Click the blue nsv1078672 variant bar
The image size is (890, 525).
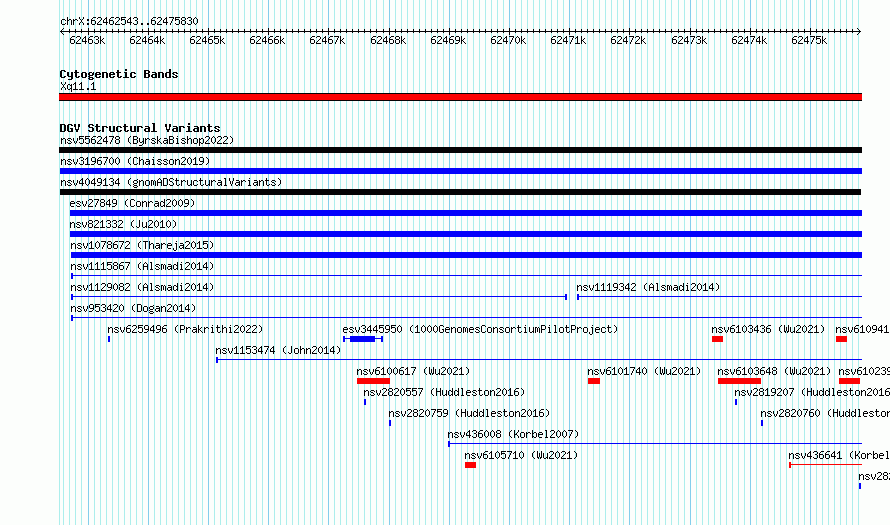(467, 255)
